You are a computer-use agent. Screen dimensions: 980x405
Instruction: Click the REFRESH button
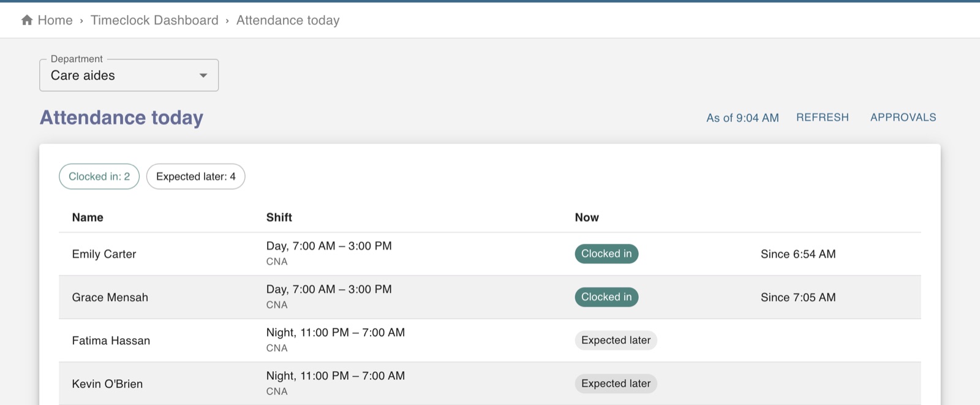pyautogui.click(x=823, y=117)
